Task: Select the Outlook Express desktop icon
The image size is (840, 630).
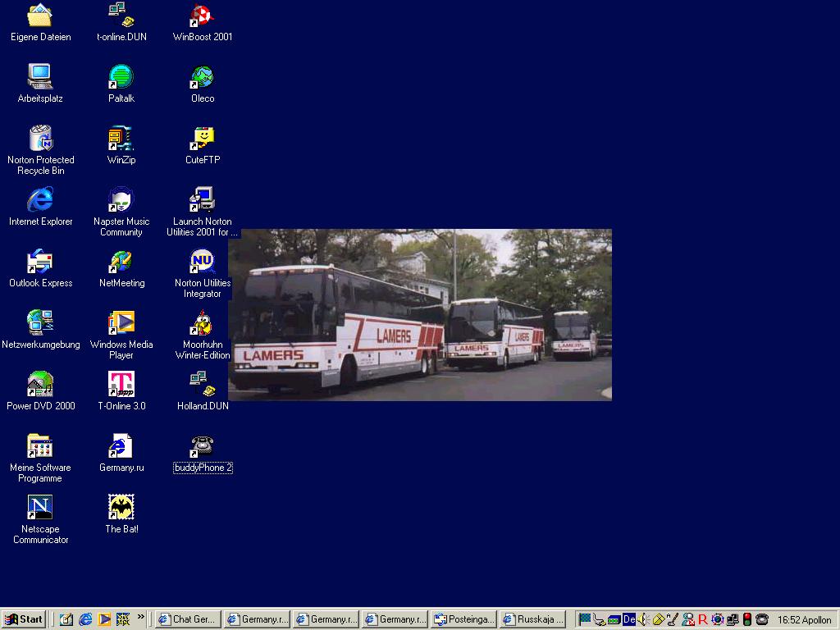Action: click(x=40, y=262)
